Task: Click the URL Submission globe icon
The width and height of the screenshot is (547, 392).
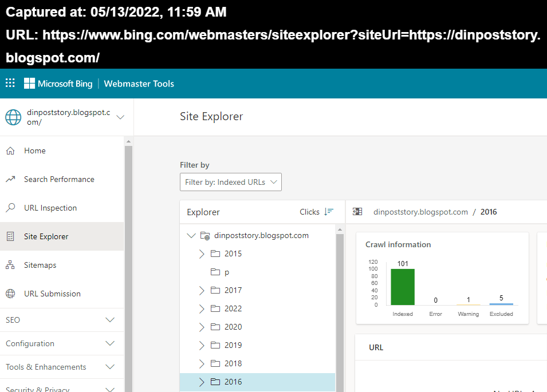Action: click(x=10, y=294)
